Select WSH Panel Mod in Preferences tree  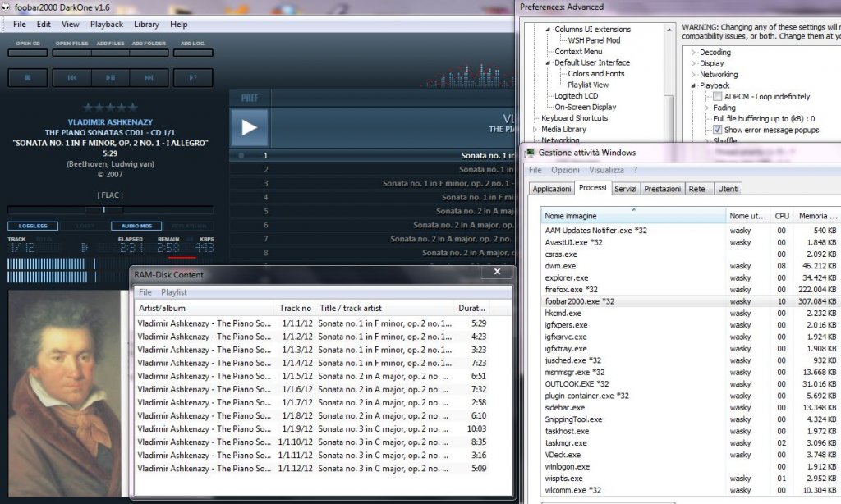[594, 40]
